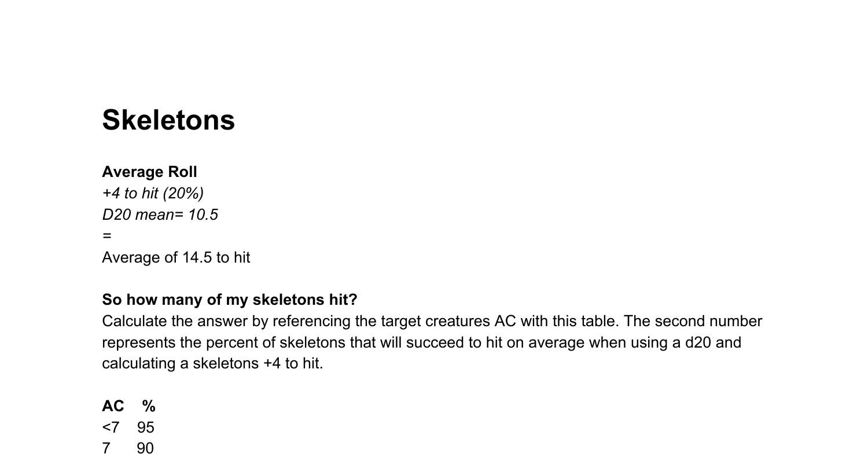Click 'calculating a skeletons +4 to hit.' line
Screen dimensions: 868x454
pyautogui.click(x=212, y=363)
